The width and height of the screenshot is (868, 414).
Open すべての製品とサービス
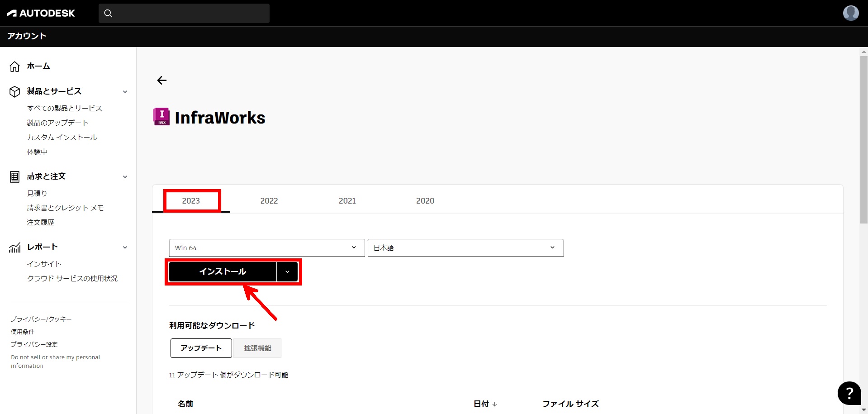tap(65, 108)
